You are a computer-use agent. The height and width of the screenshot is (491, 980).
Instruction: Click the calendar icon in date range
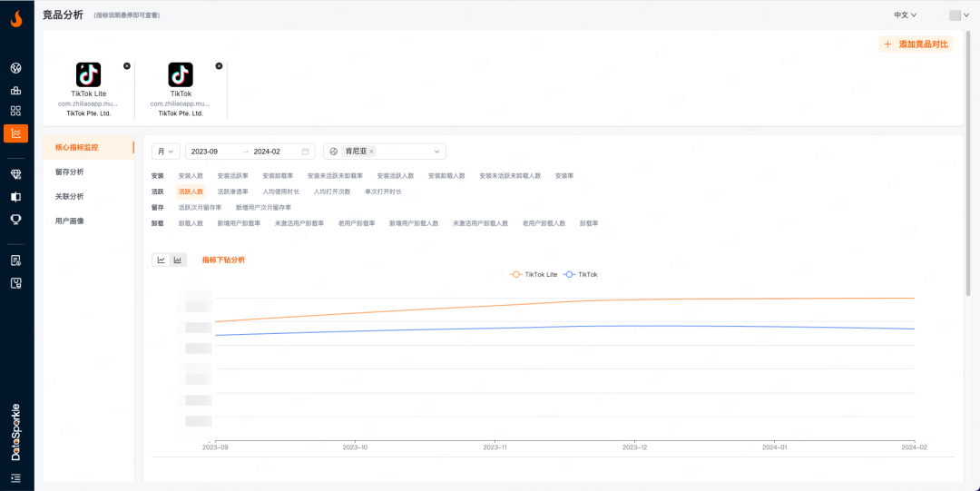[x=306, y=152]
